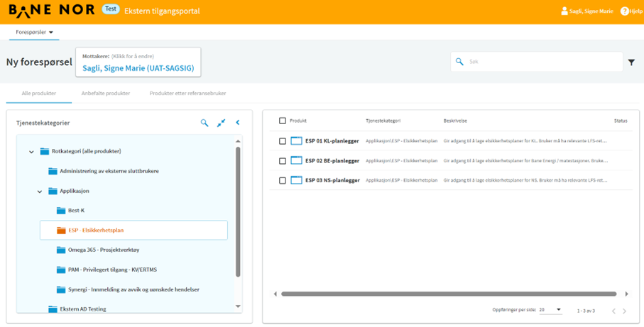The width and height of the screenshot is (644, 327).
Task: Go to previous page with left arrow
Action: pos(613,311)
